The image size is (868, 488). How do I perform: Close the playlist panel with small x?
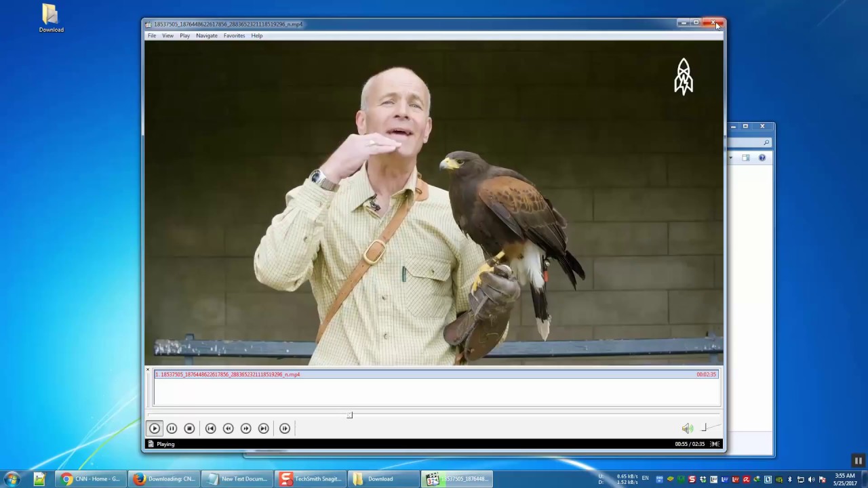click(148, 370)
